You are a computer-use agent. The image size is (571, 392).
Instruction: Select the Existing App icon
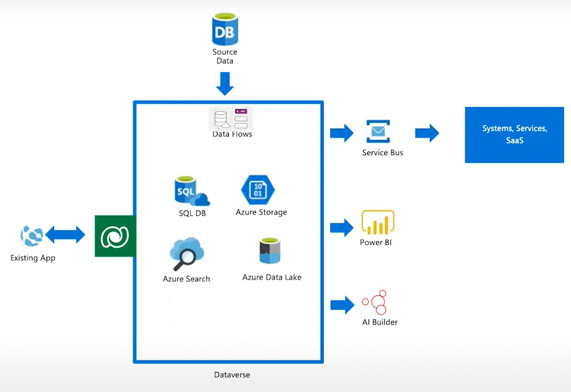(31, 236)
